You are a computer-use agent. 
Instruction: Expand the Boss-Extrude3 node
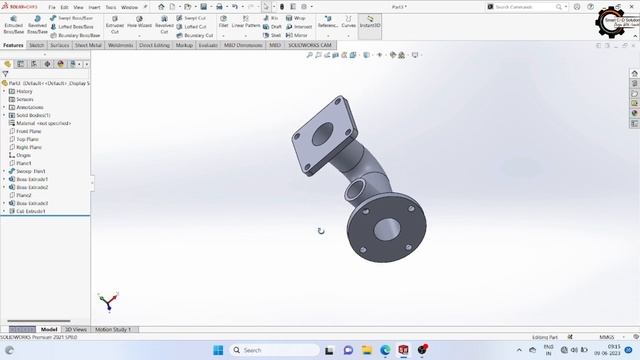pos(4,203)
